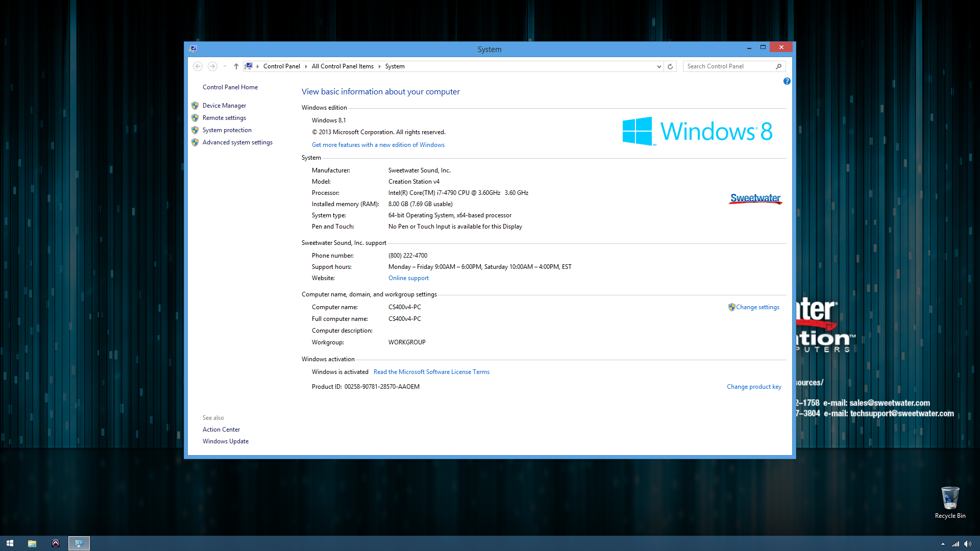Open Remote settings
980x551 pixels.
[x=224, y=118]
